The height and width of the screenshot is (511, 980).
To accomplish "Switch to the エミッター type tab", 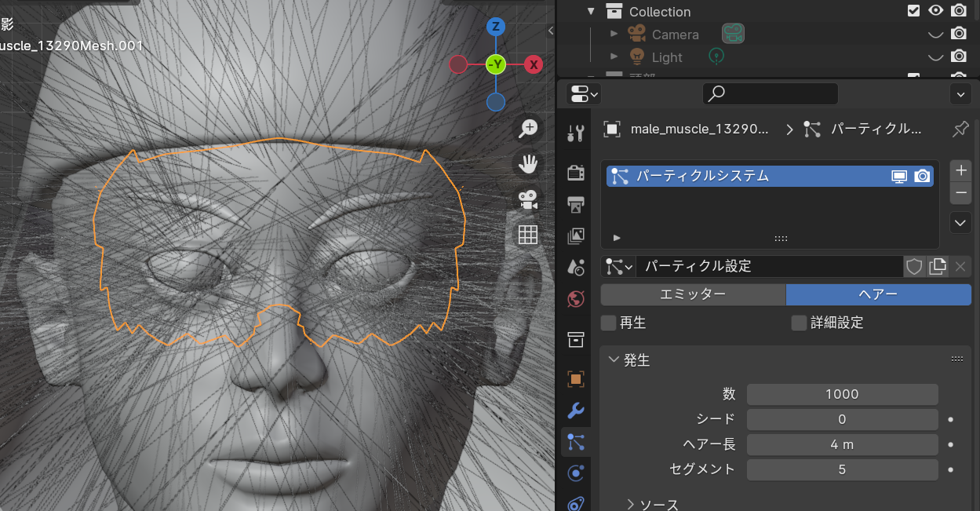I will click(x=693, y=294).
